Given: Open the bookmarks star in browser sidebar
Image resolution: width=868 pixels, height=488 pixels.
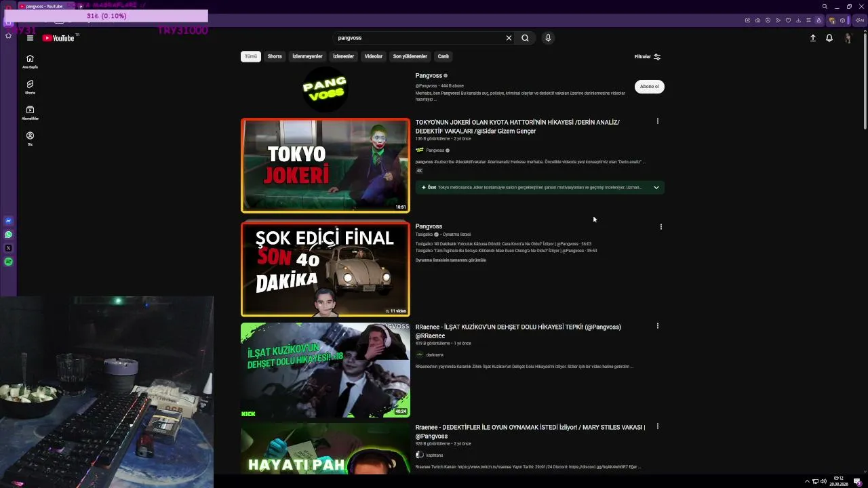Looking at the screenshot, I should click(x=9, y=36).
